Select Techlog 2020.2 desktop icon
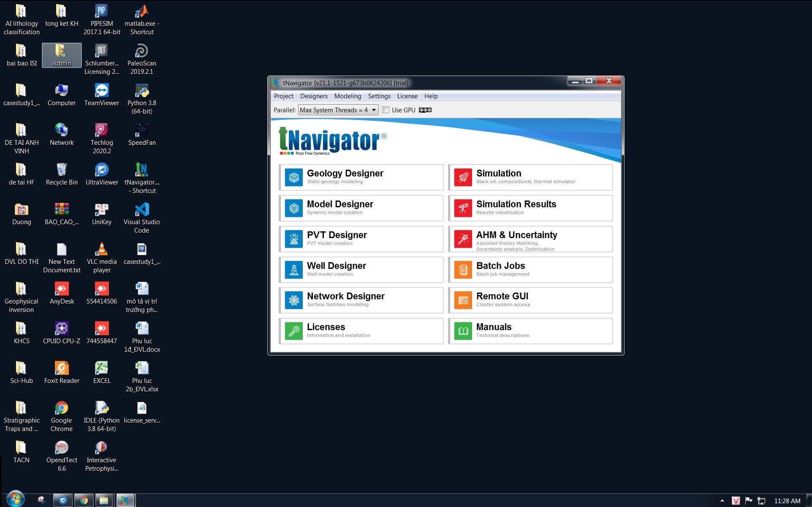The width and height of the screenshot is (812, 507). tap(102, 139)
